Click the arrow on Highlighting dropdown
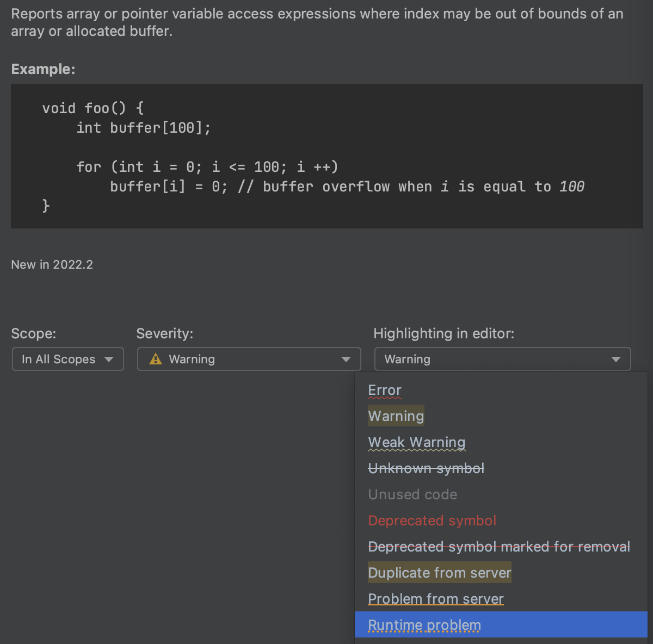This screenshot has width=653, height=644. (x=615, y=360)
